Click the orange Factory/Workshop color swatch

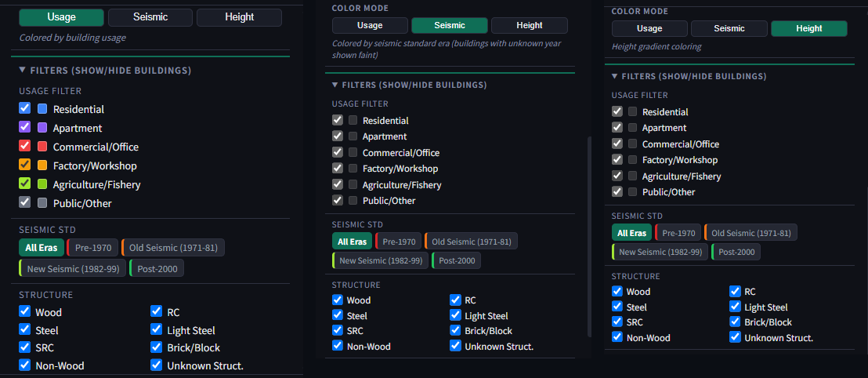coord(42,165)
